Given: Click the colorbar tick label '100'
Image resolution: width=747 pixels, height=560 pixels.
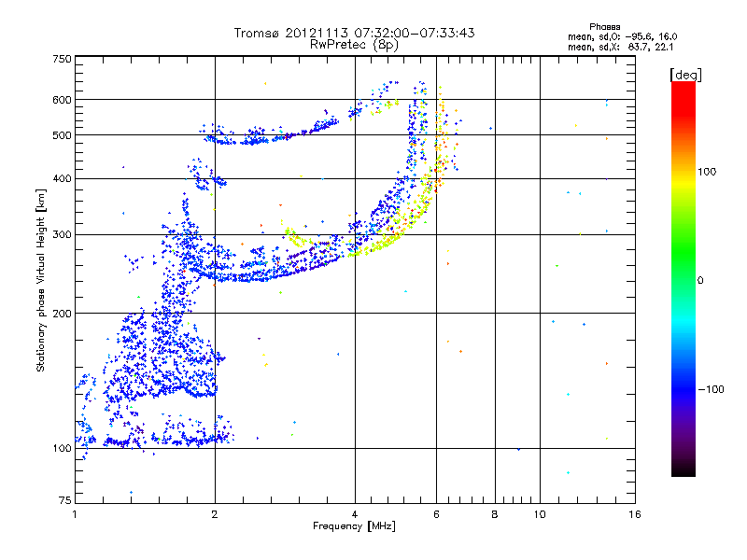Looking at the screenshot, I should 707,172.
